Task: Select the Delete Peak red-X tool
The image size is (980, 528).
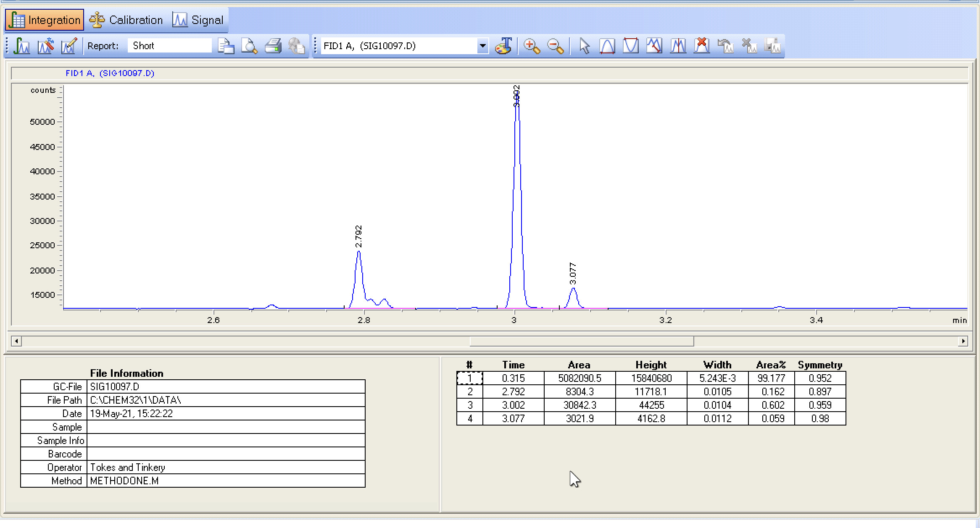Action: [x=701, y=46]
